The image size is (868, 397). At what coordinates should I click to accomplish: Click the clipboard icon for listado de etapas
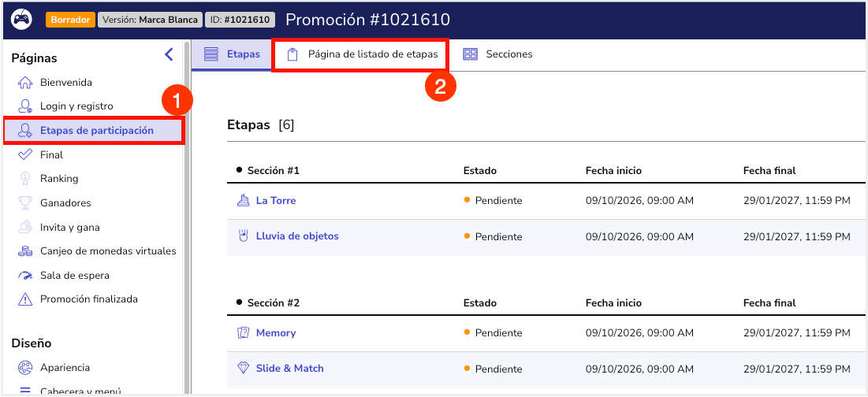point(292,54)
